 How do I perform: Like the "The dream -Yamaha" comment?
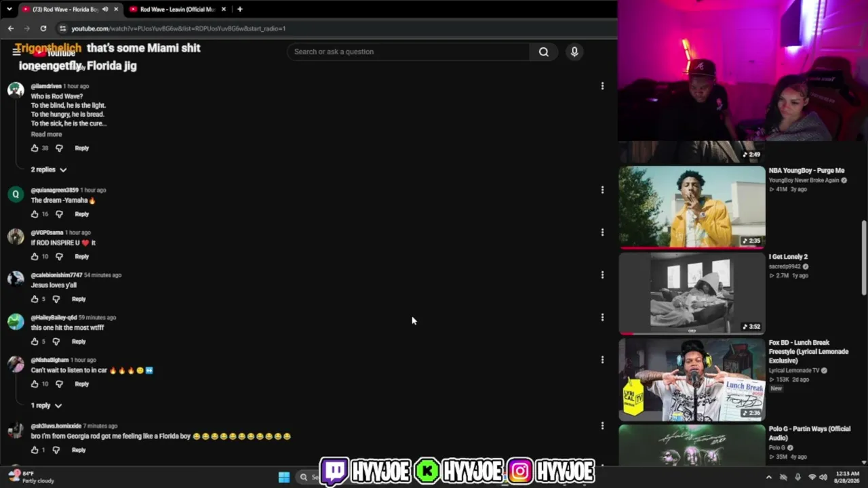pyautogui.click(x=35, y=214)
